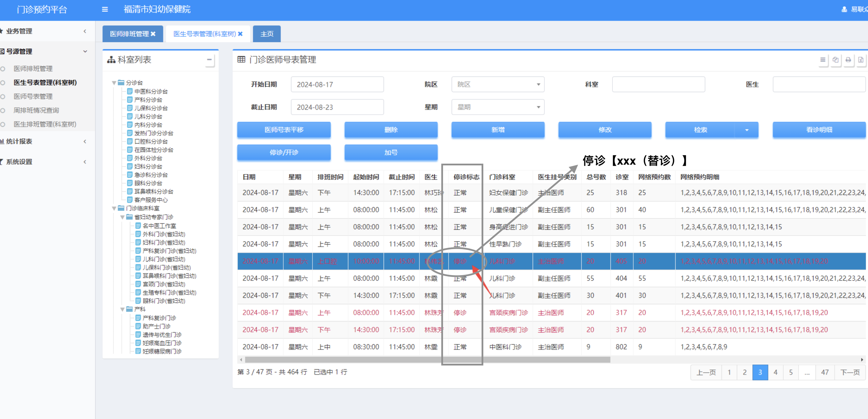868x419 pixels.
Task: Click the copy table data icon
Action: pos(835,60)
